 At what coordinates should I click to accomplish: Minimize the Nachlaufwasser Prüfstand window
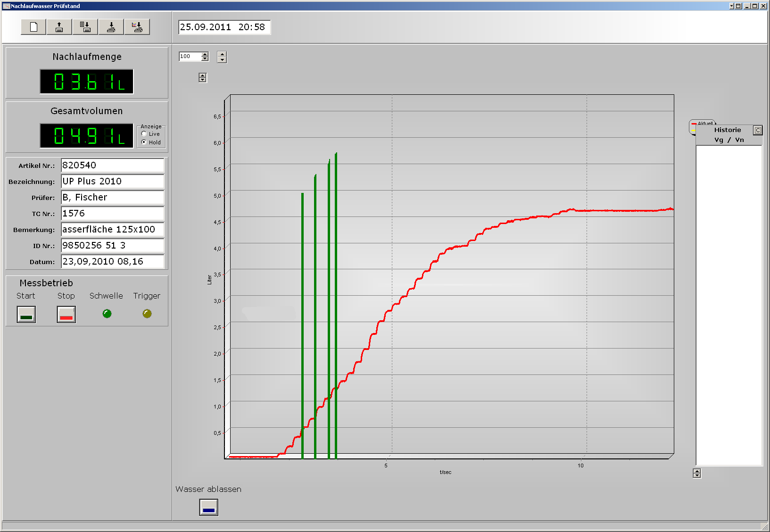747,6
